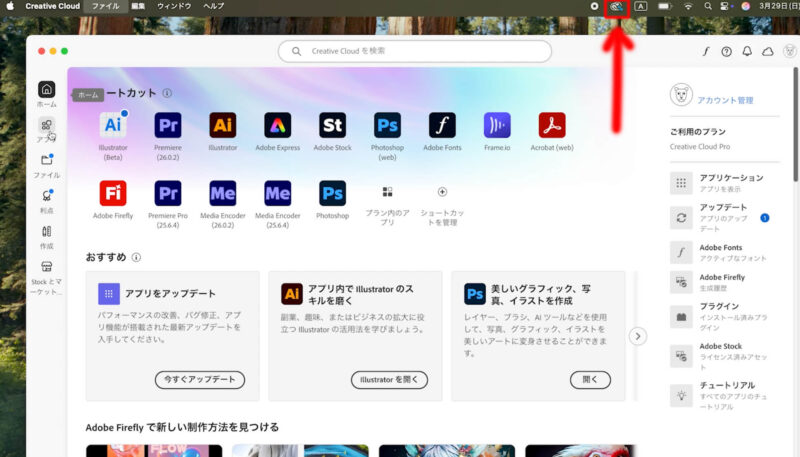Viewport: 800px width, 457px height.
Task: Open the Apps icon in sidebar
Action: (46, 125)
